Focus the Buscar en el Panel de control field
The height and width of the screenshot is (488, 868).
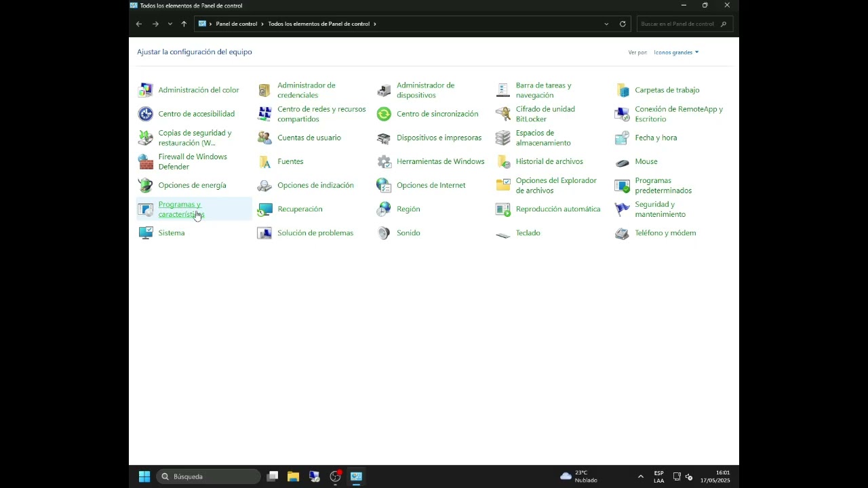pyautogui.click(x=684, y=24)
